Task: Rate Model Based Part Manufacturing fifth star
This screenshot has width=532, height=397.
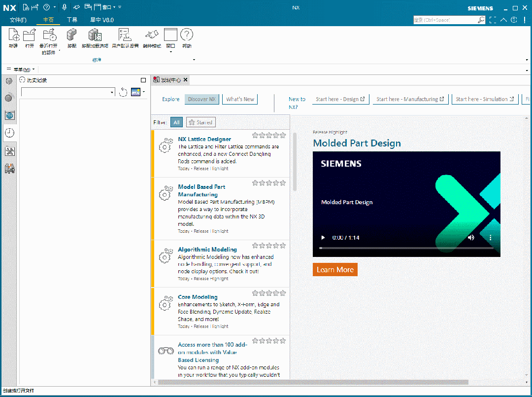Action: click(x=283, y=182)
